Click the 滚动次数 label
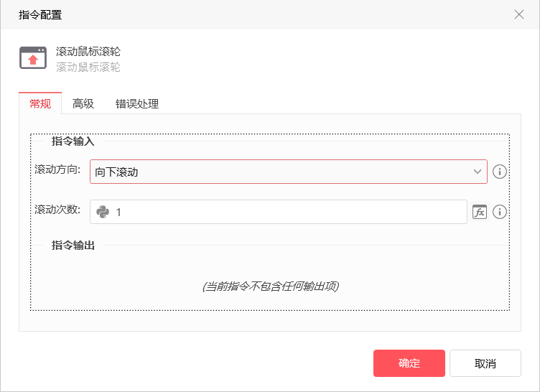 [x=57, y=210]
